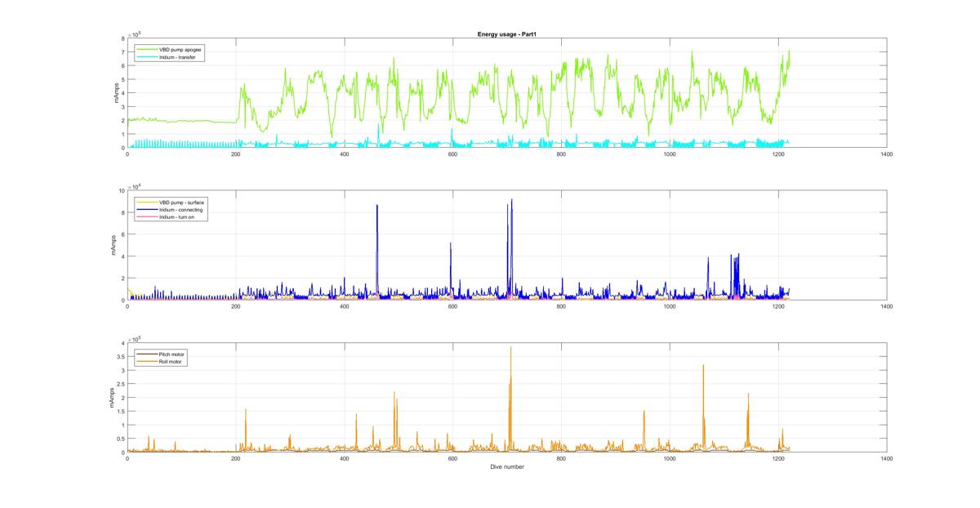Click the 'mAmps' y-axis label of the top plot
This screenshot has height=508, width=980.
pyautogui.click(x=115, y=93)
